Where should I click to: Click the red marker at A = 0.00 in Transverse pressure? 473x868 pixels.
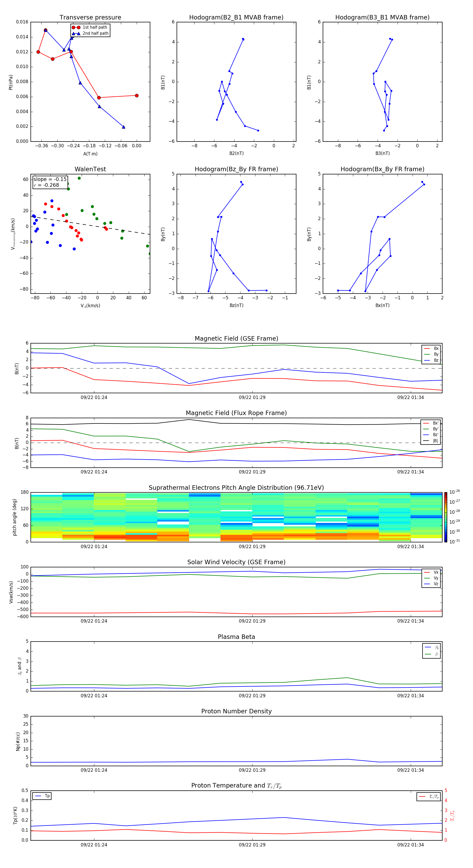point(136,96)
